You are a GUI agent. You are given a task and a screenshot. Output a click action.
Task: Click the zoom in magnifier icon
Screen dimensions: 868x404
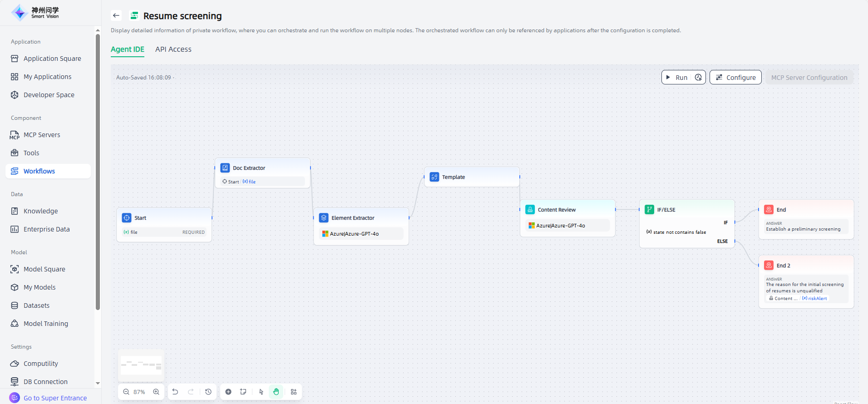(156, 392)
